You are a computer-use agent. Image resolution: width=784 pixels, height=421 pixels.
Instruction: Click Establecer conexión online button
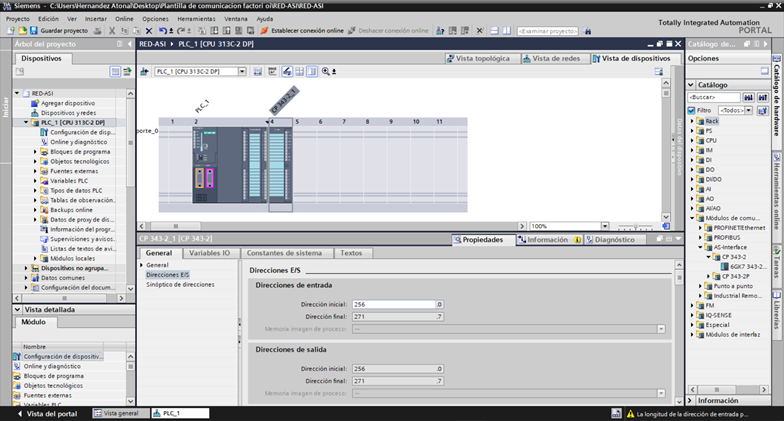pyautogui.click(x=302, y=30)
